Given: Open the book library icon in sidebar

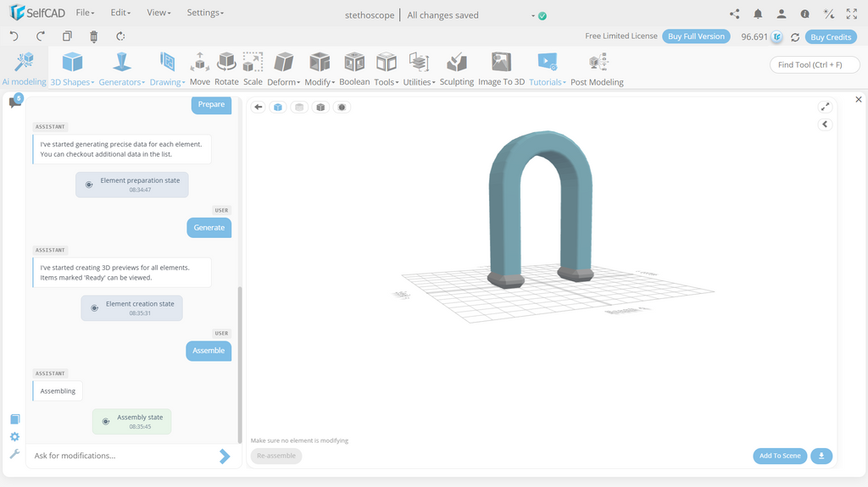Looking at the screenshot, I should pyautogui.click(x=15, y=419).
